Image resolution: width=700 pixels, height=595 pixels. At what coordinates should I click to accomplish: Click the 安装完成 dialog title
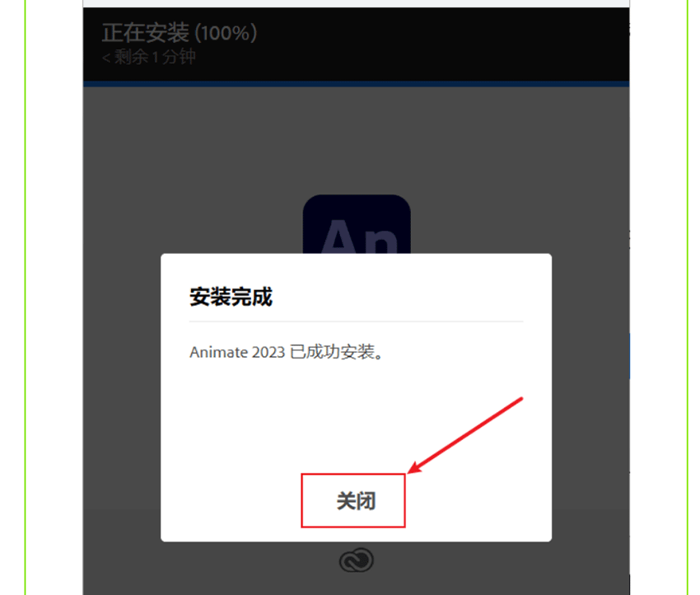[231, 297]
